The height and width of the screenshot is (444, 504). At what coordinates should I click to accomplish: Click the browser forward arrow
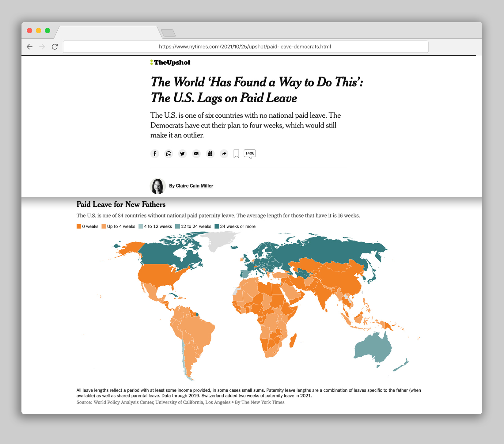[x=42, y=47]
